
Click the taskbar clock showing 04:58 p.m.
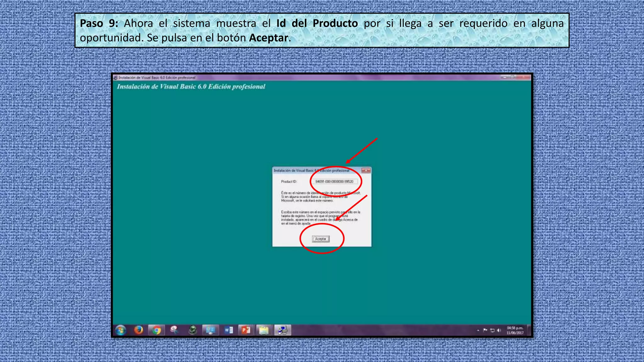pos(515,330)
